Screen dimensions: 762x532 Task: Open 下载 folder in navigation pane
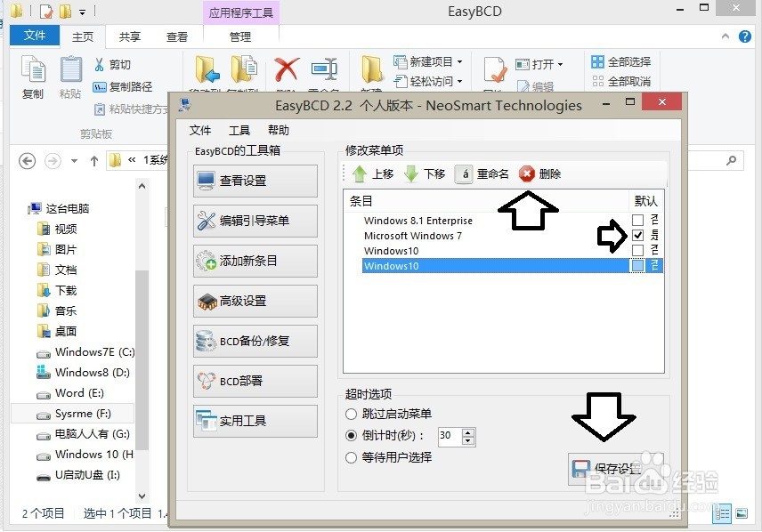57,291
